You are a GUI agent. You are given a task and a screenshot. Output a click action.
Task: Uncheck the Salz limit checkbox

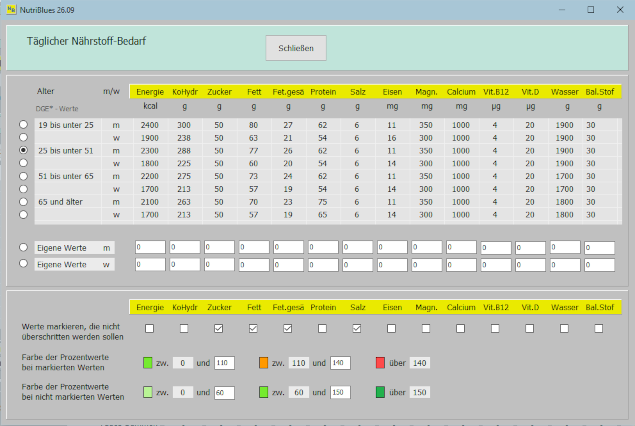click(x=357, y=328)
